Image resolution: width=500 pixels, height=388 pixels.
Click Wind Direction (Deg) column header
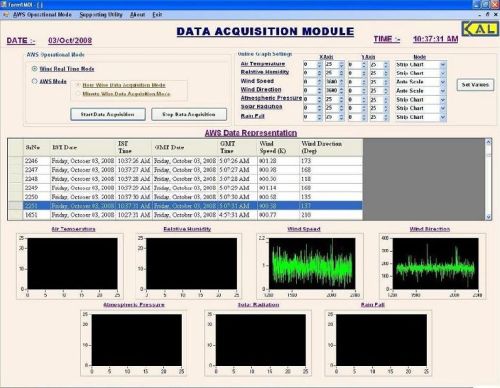[331, 147]
